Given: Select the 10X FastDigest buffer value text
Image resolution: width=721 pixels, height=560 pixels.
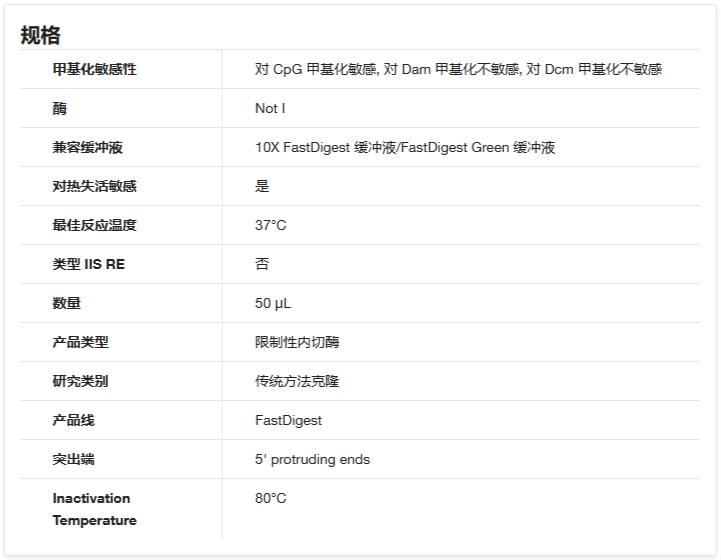Looking at the screenshot, I should point(404,147).
